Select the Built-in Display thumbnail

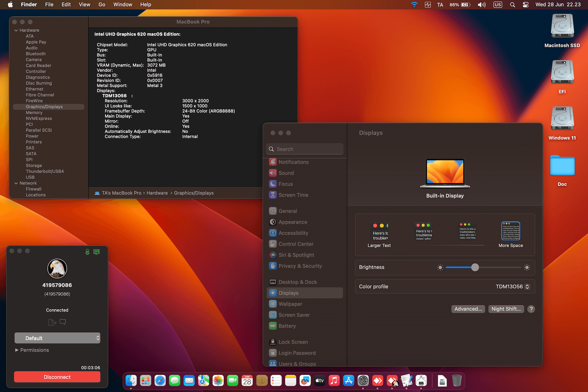(x=445, y=173)
